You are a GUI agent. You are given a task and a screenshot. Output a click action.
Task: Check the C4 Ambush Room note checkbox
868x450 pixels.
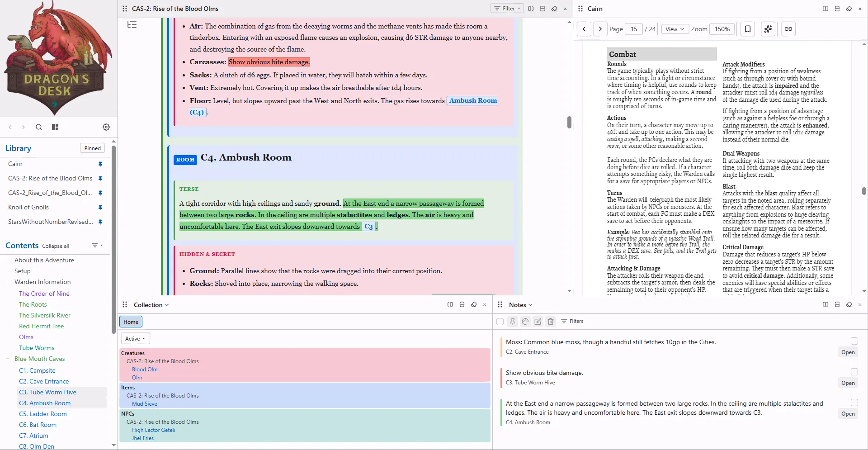(x=854, y=403)
